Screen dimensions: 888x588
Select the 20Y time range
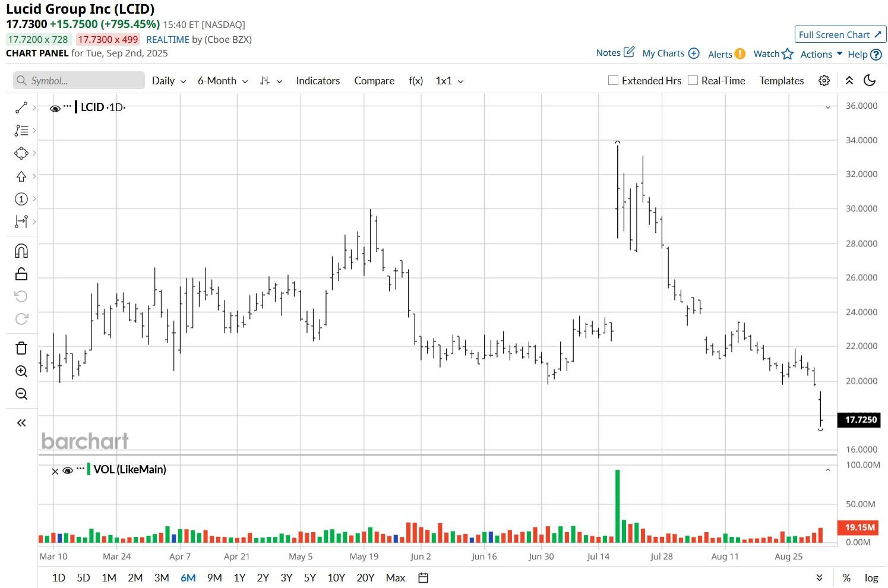[365, 578]
